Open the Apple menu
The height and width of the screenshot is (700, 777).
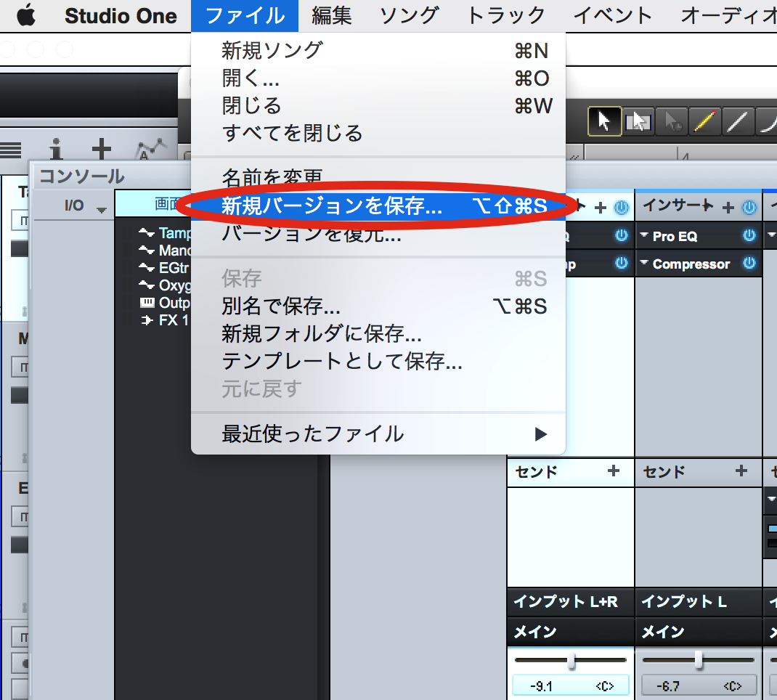coord(26,16)
